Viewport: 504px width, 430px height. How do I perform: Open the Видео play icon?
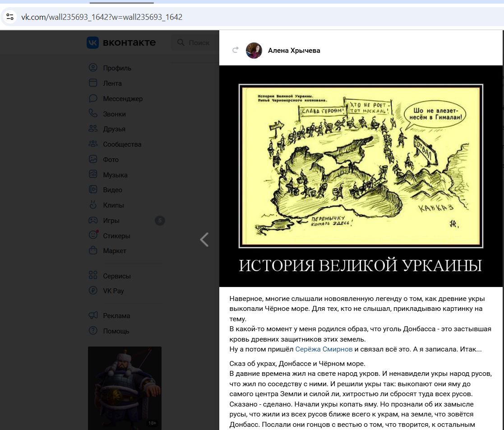pos(93,190)
